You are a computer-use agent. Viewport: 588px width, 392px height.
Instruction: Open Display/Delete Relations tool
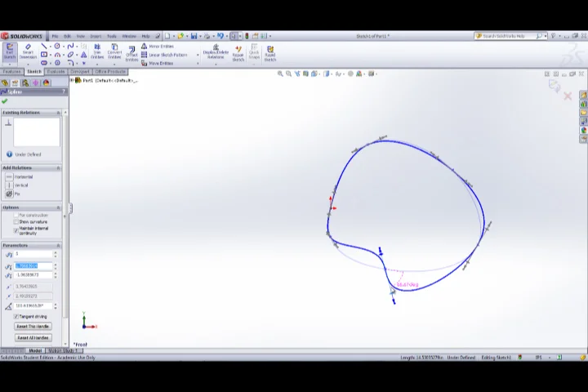tap(216, 51)
